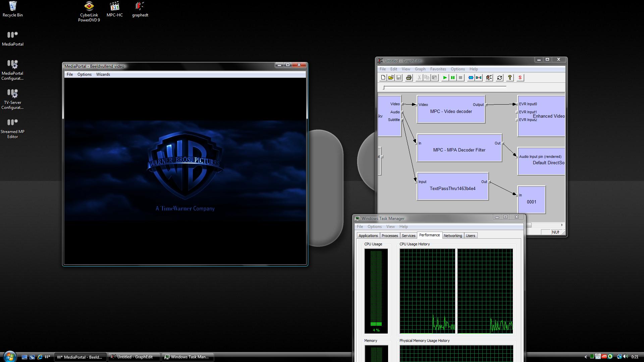644x362 pixels.
Task: Click the Print graph toolbar icon
Action: pos(409,78)
